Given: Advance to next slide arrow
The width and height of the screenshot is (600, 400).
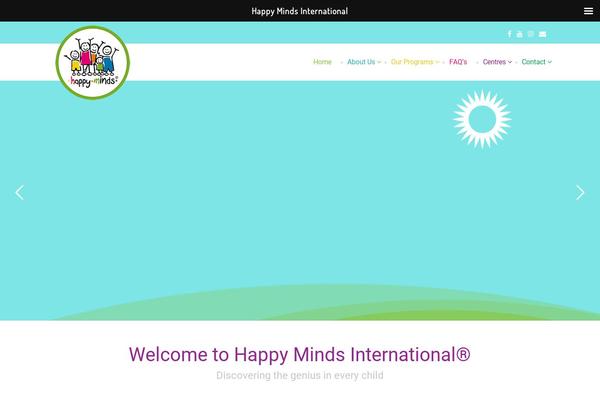Looking at the screenshot, I should tap(580, 193).
